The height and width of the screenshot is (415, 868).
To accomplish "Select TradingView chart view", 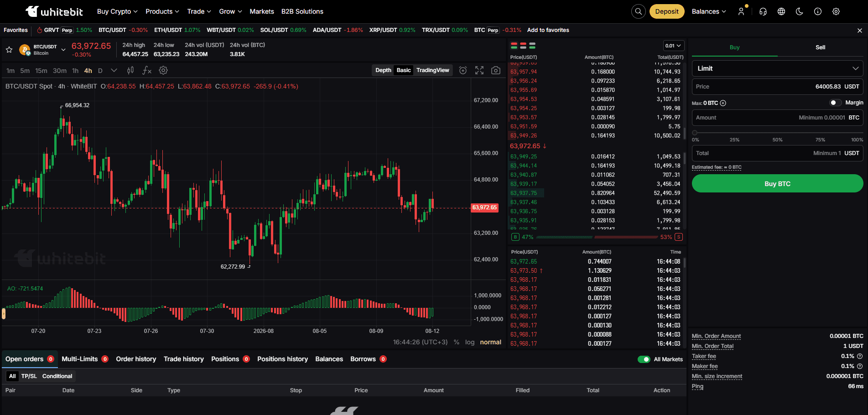I will pos(432,70).
